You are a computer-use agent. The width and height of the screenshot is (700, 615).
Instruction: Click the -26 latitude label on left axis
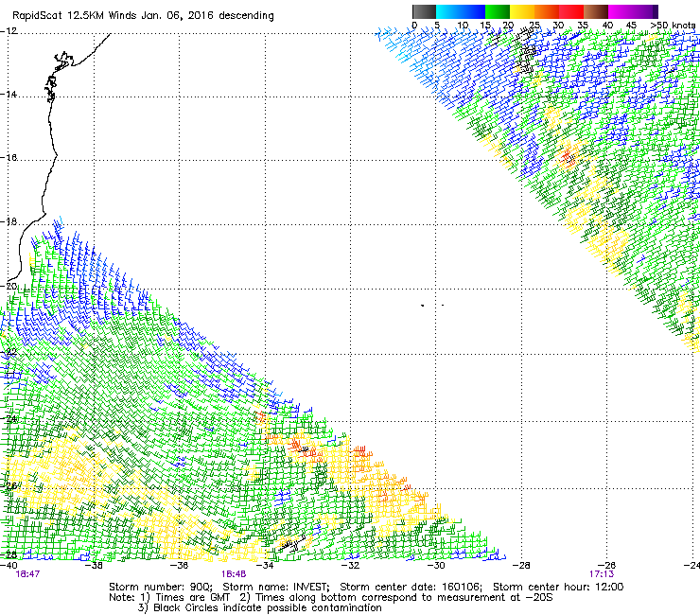(x=9, y=485)
